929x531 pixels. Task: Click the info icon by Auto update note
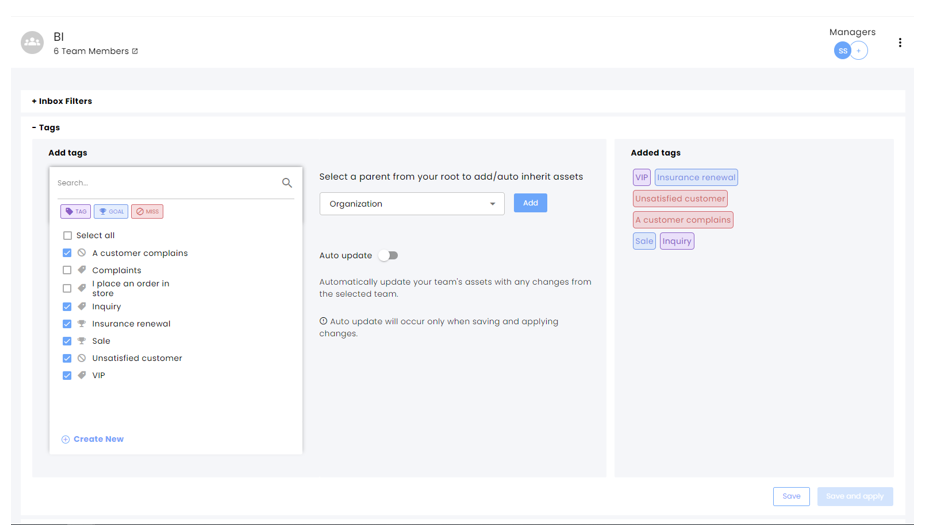coord(323,321)
